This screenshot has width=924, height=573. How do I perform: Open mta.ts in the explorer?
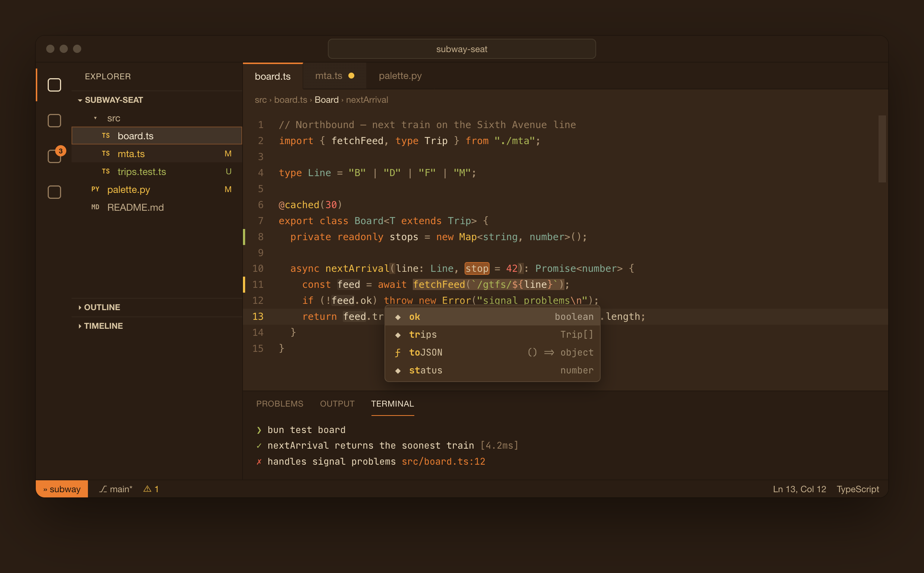click(156, 153)
